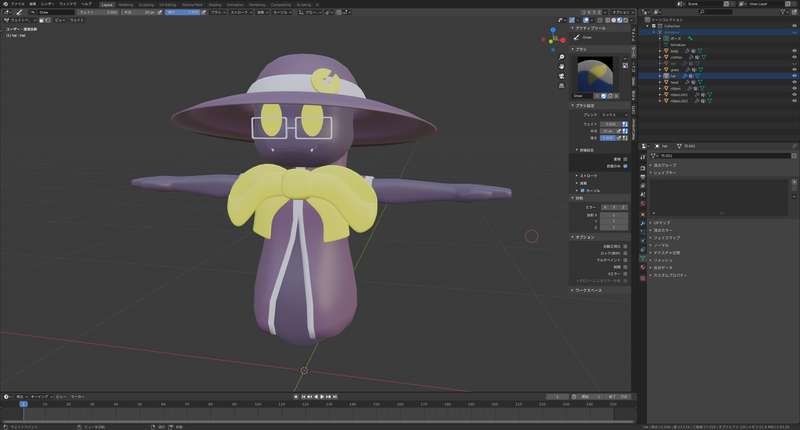The image size is (800, 430).
Task: Collapse the Workspace panel section
Action: (573, 290)
